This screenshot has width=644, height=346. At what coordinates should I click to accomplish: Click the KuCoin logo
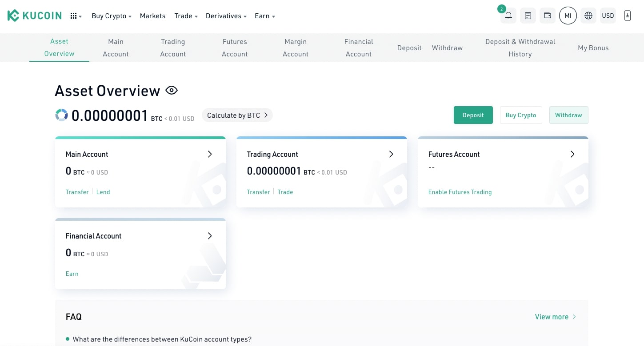tap(35, 16)
